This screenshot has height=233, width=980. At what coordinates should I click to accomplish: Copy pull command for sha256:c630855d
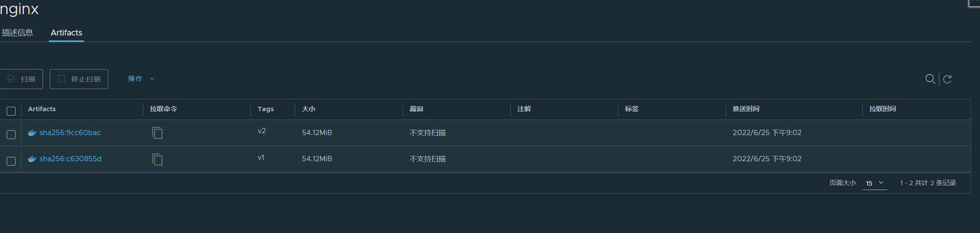click(158, 159)
